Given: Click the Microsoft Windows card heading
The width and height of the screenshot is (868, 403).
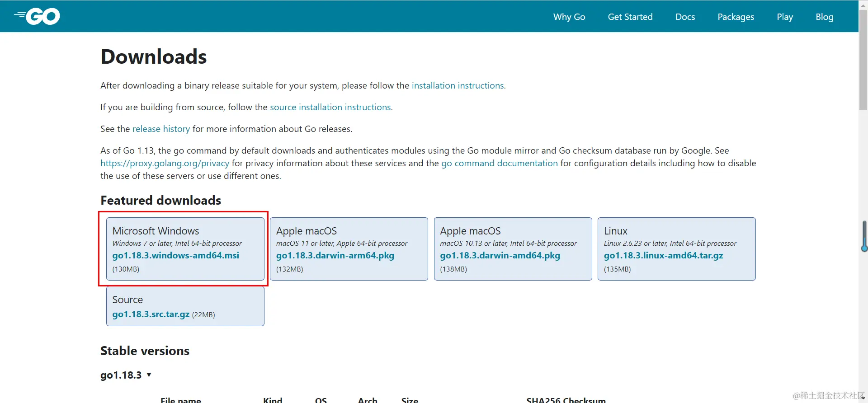Looking at the screenshot, I should pyautogui.click(x=156, y=231).
